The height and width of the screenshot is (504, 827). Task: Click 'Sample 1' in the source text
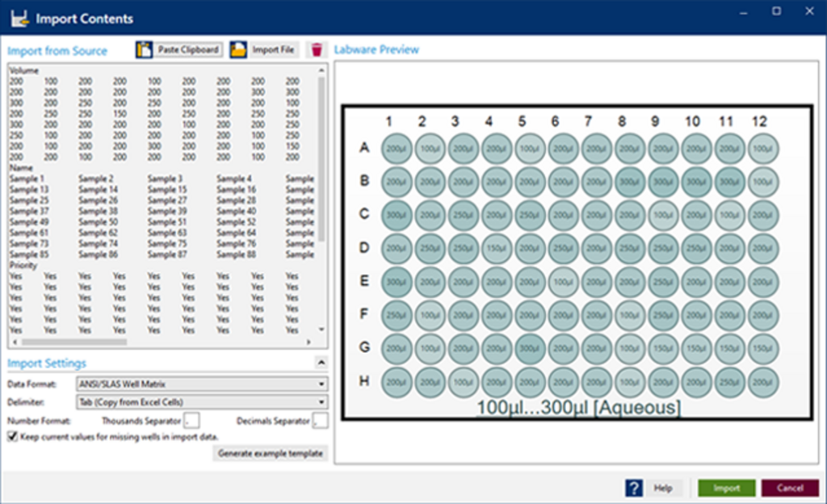point(27,178)
